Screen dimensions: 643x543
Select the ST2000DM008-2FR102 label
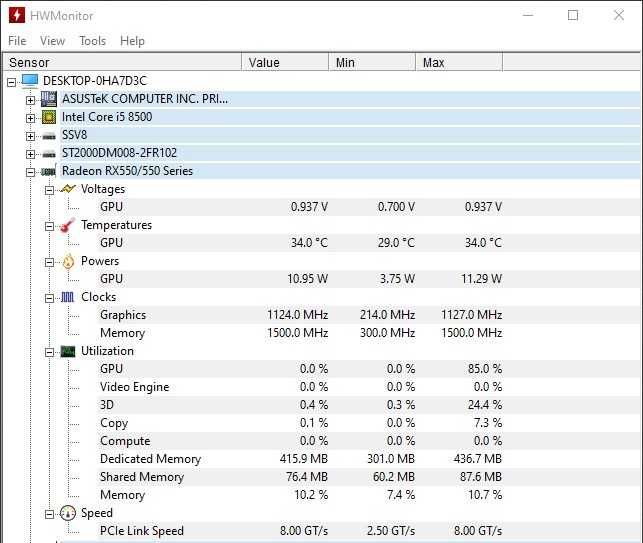(119, 153)
